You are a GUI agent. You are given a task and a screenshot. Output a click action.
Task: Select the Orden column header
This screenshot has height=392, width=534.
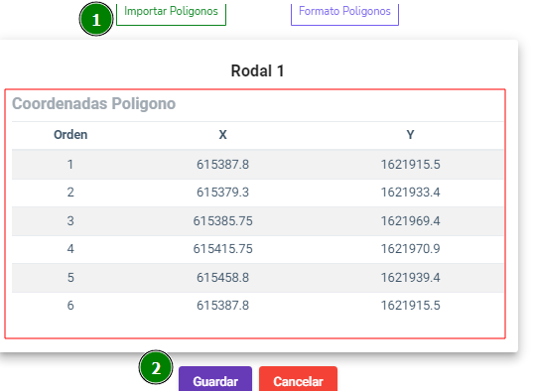[x=70, y=135]
